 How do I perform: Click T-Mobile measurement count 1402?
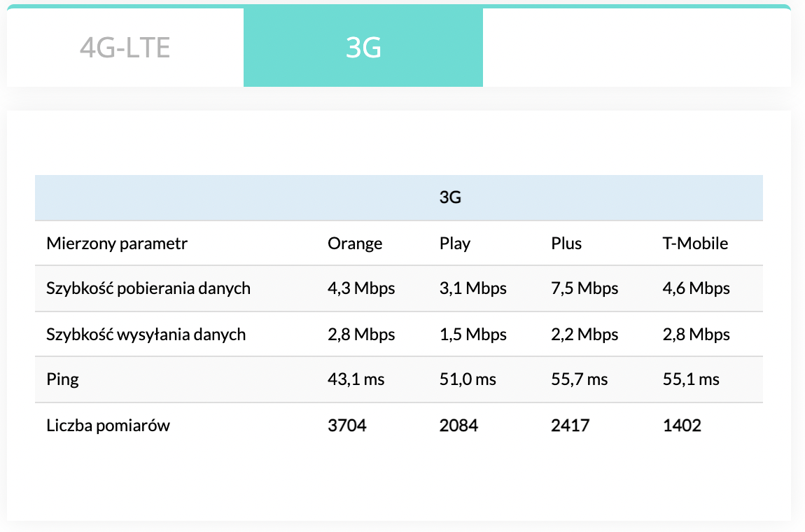(x=682, y=425)
